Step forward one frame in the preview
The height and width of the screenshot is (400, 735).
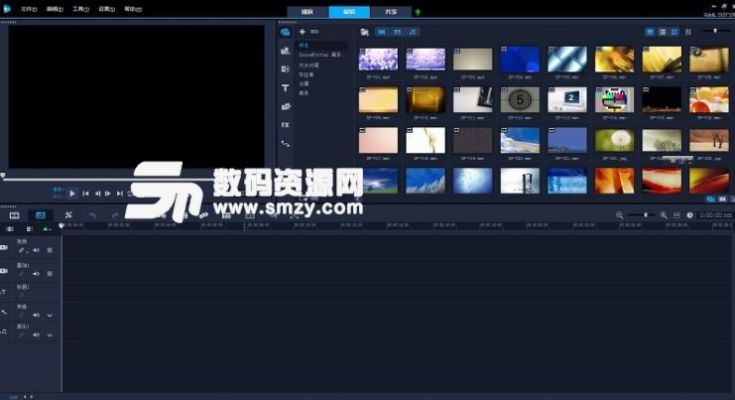click(108, 193)
